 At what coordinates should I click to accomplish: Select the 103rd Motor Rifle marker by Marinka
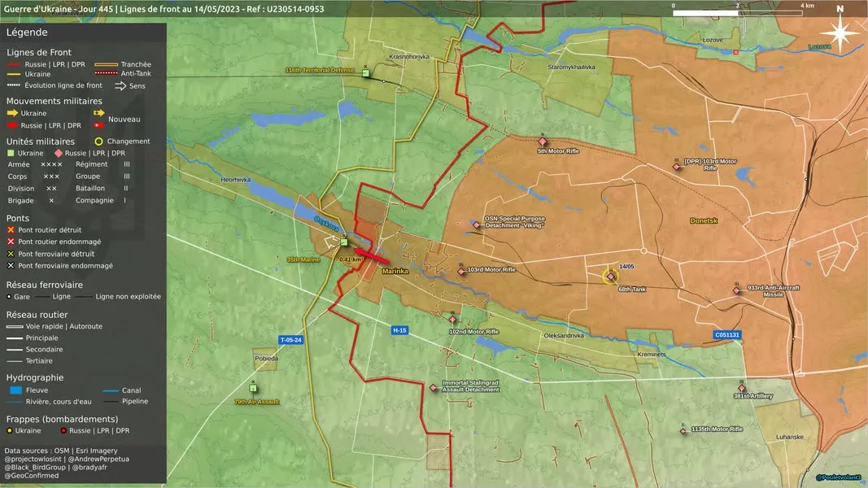(462, 272)
